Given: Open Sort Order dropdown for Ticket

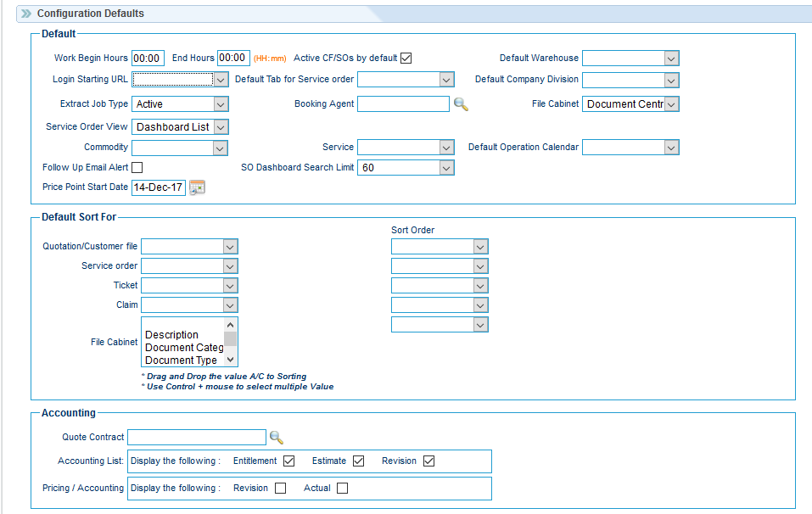Looking at the screenshot, I should coord(440,286).
